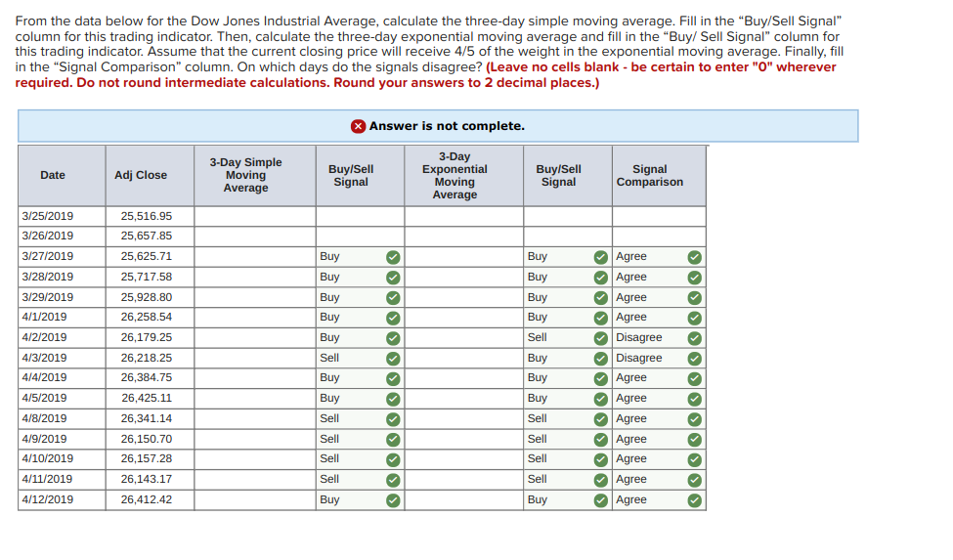953x560 pixels.
Task: Click the Agree checkmark in the 3/27/2019 row
Action: click(x=695, y=258)
